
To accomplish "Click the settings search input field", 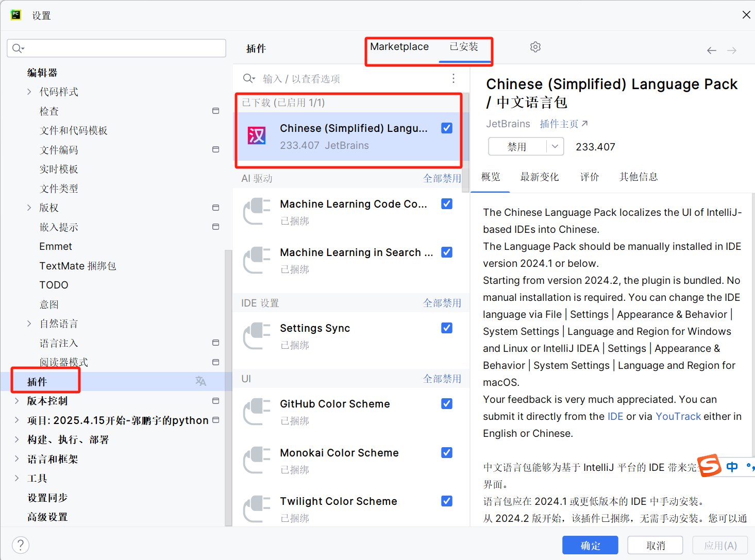I will (x=116, y=48).
